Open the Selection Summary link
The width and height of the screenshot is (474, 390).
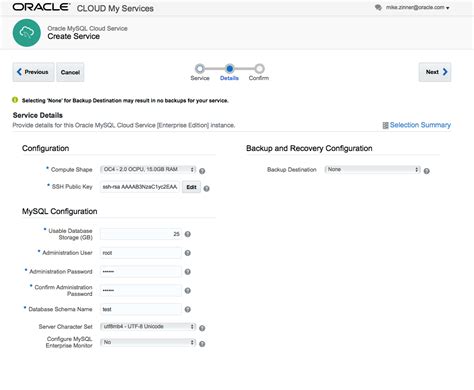(x=420, y=125)
